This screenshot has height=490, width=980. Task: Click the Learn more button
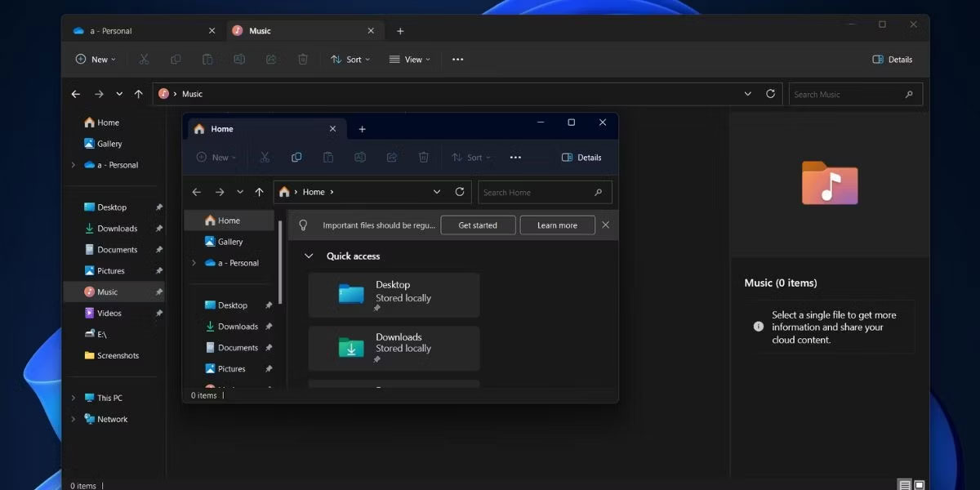557,225
